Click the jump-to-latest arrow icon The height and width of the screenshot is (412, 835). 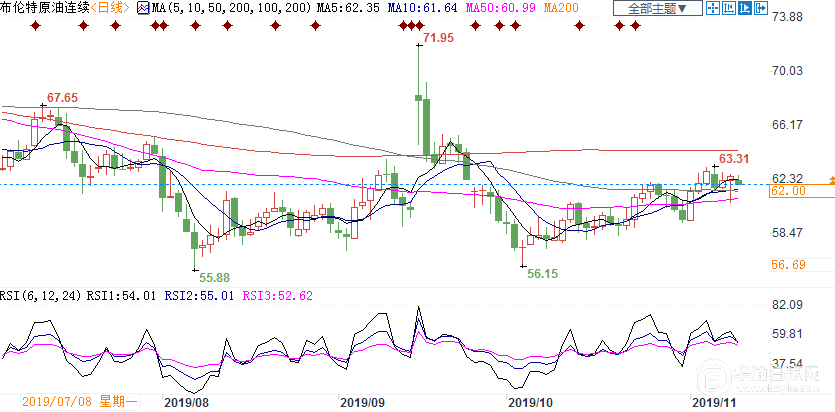[x=761, y=8]
